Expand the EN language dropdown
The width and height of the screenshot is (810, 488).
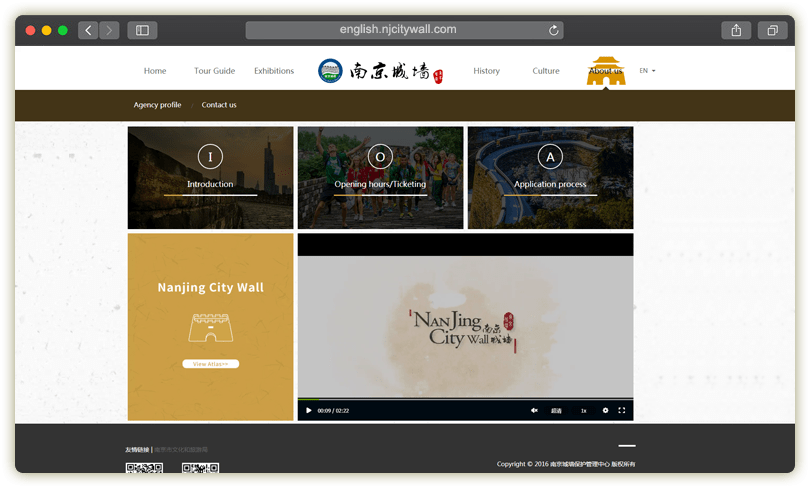[647, 71]
